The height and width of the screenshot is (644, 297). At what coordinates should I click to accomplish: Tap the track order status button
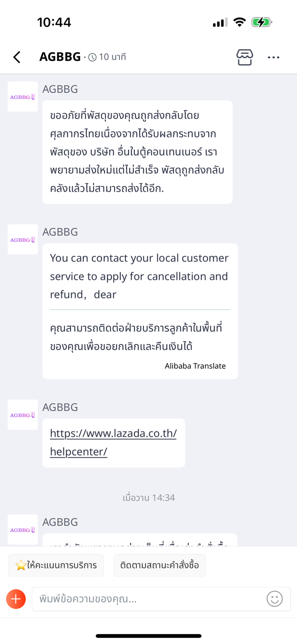tap(160, 565)
